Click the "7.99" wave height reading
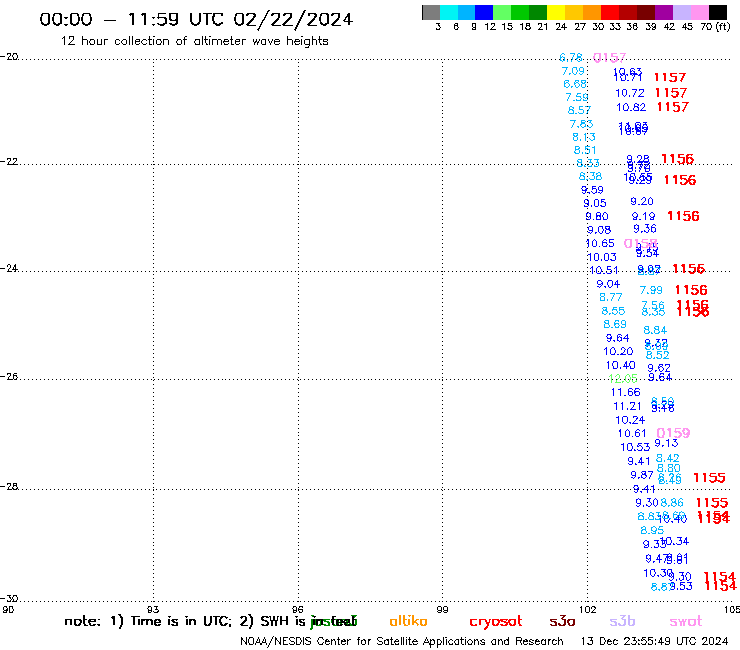740x650 pixels. tap(651, 290)
